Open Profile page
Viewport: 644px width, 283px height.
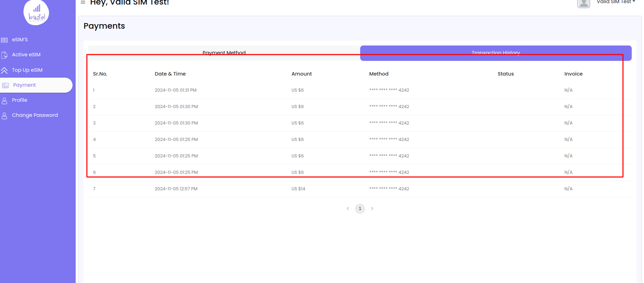(20, 100)
